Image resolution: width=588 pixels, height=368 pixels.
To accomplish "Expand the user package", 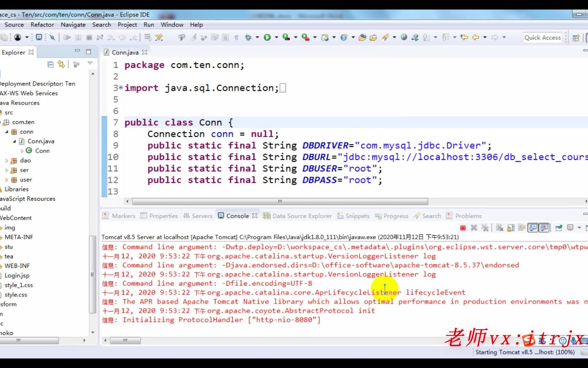I will [x=7, y=180].
